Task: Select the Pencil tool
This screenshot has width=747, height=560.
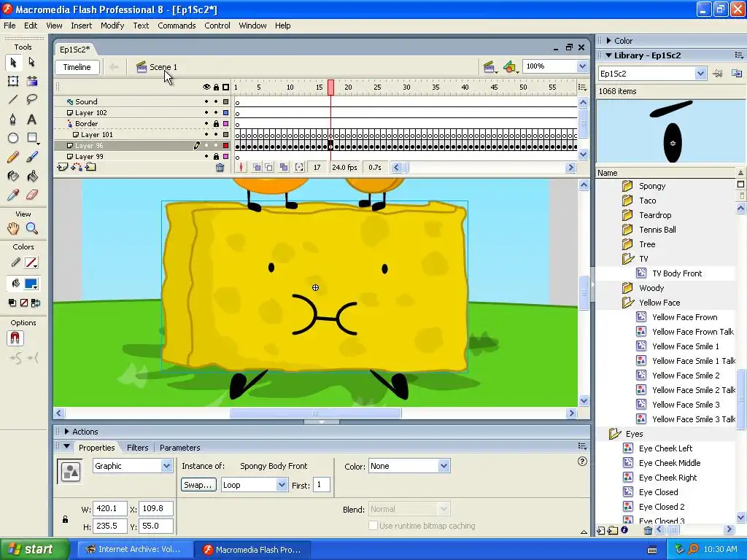Action: pyautogui.click(x=13, y=157)
